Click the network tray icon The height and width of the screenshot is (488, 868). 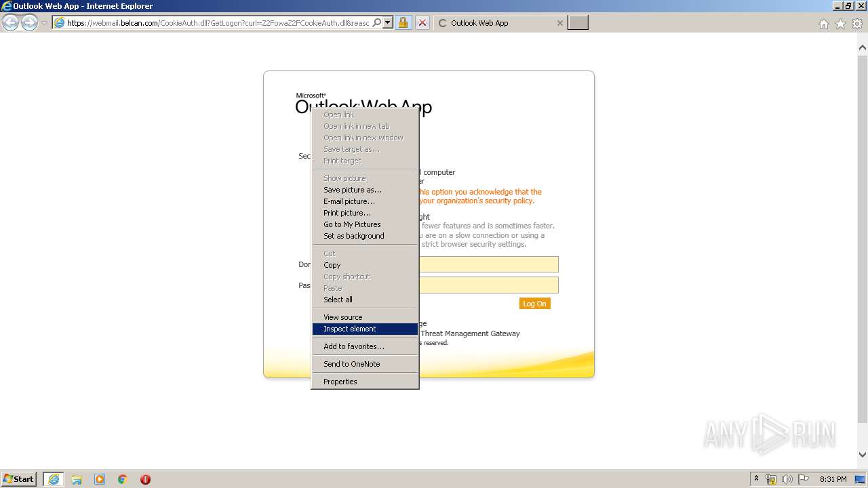[x=771, y=479]
